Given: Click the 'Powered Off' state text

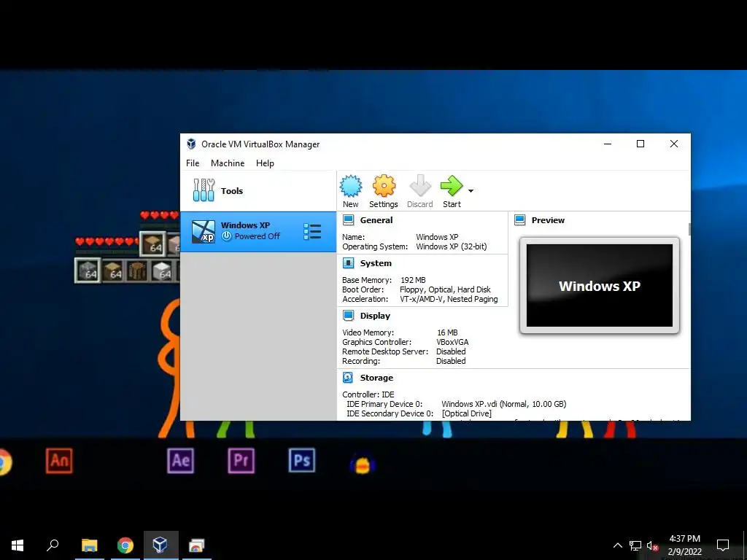Looking at the screenshot, I should (x=258, y=236).
